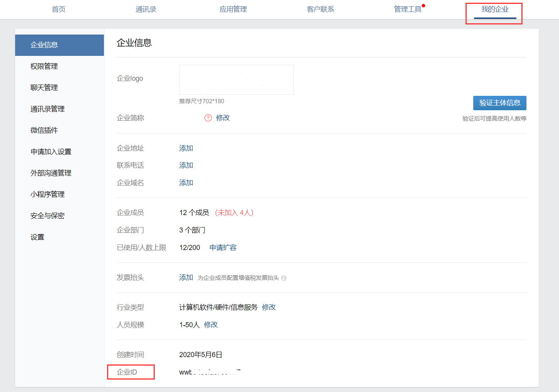Click the 12/200 usage value
The width and height of the screenshot is (559, 392).
coord(190,248)
